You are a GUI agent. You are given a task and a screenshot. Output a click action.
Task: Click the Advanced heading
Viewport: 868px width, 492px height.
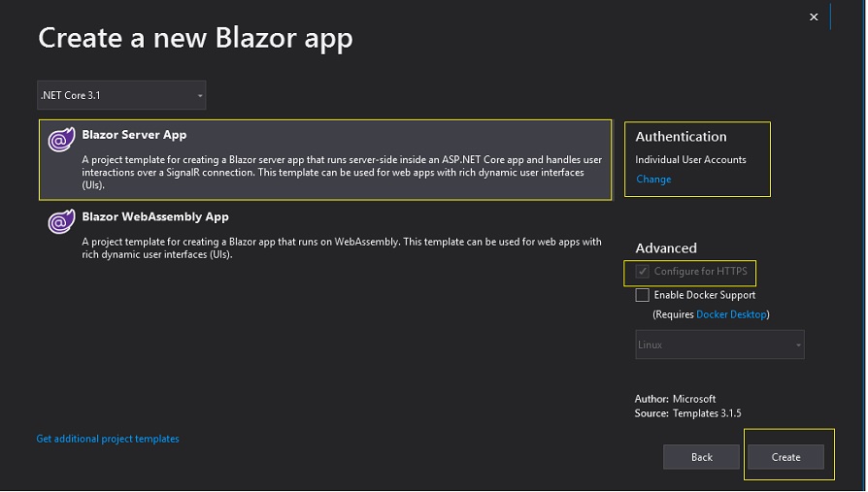click(x=666, y=247)
